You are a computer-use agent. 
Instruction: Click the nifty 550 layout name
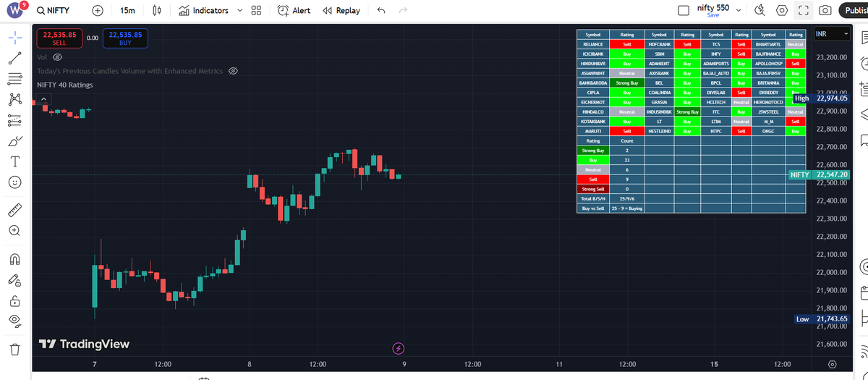click(x=713, y=7)
